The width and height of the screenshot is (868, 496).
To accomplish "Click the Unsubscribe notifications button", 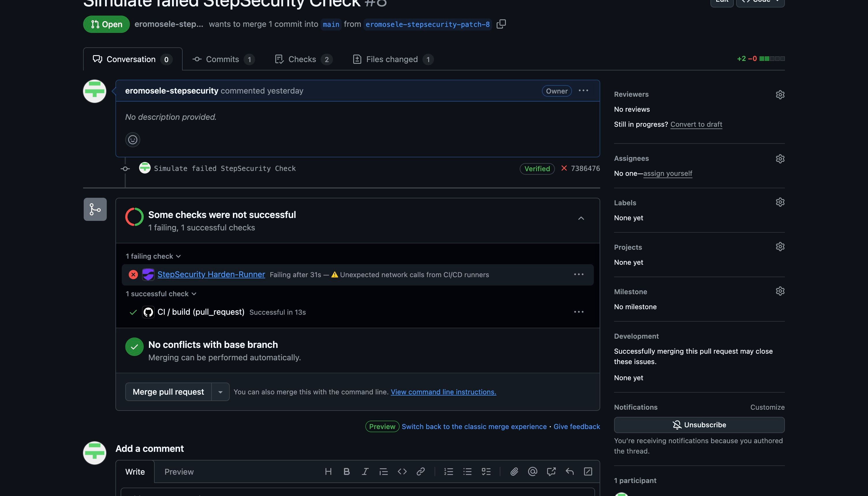I will [699, 425].
